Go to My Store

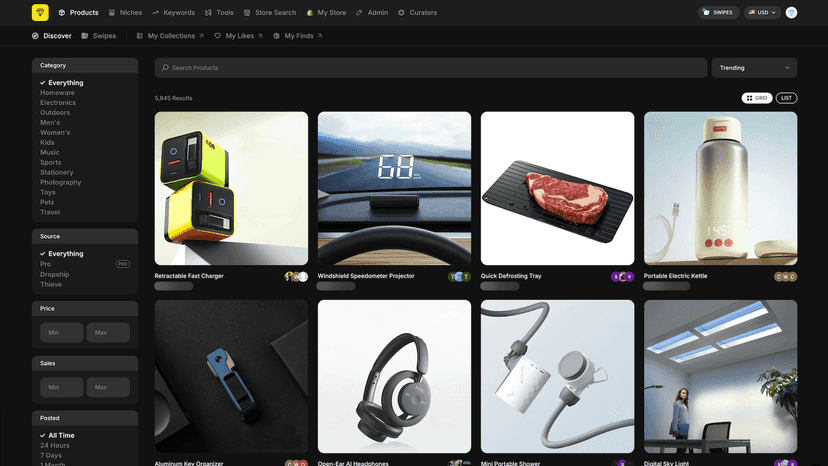(326, 12)
